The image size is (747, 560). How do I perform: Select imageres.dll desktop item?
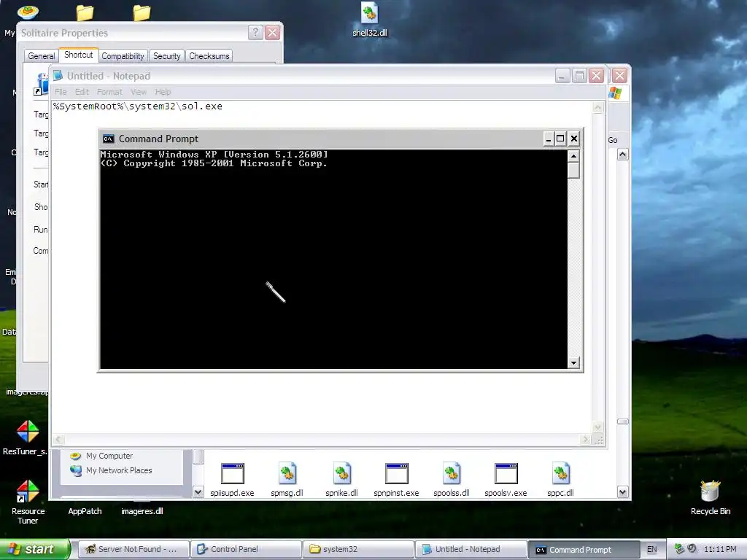pyautogui.click(x=142, y=511)
